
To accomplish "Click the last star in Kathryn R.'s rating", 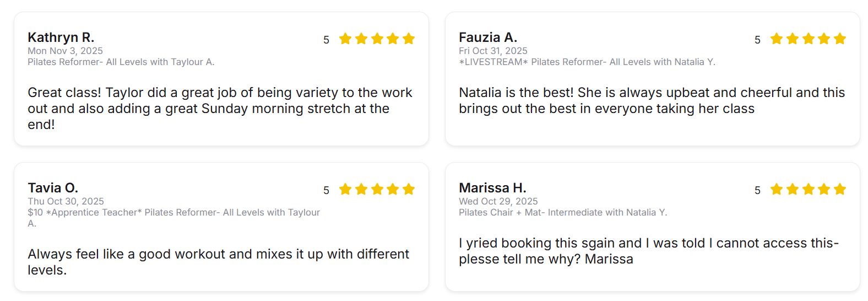I will 409,39.
